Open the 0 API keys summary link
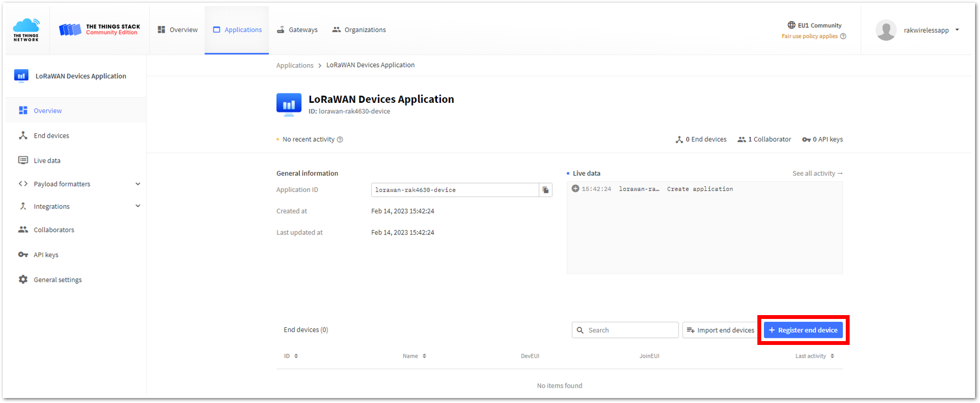 [x=823, y=139]
